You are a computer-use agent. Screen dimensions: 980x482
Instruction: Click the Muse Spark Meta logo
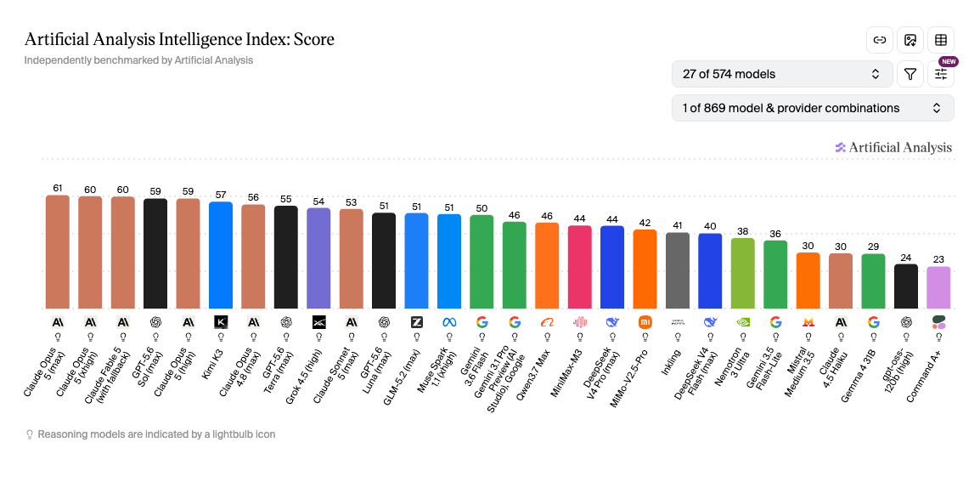point(449,322)
